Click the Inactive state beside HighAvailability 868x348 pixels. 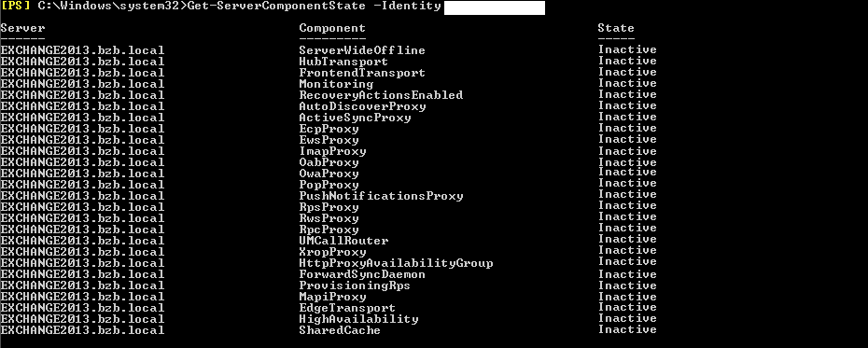627,319
